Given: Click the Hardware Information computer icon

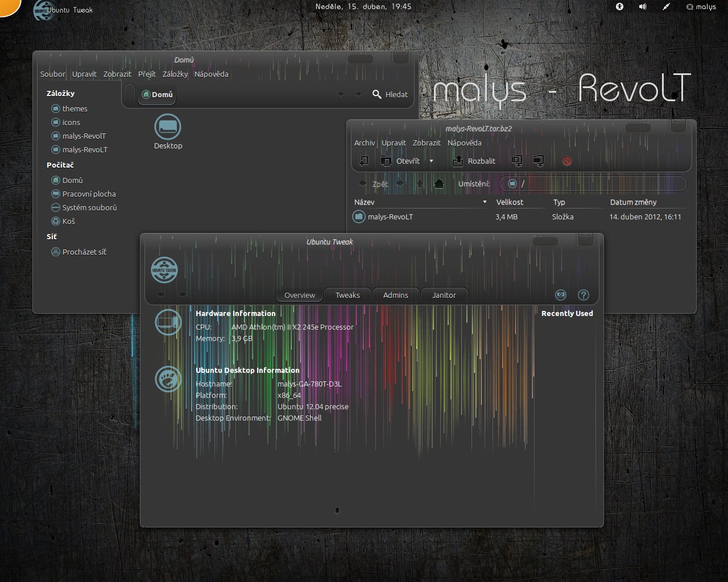Looking at the screenshot, I should 168,323.
